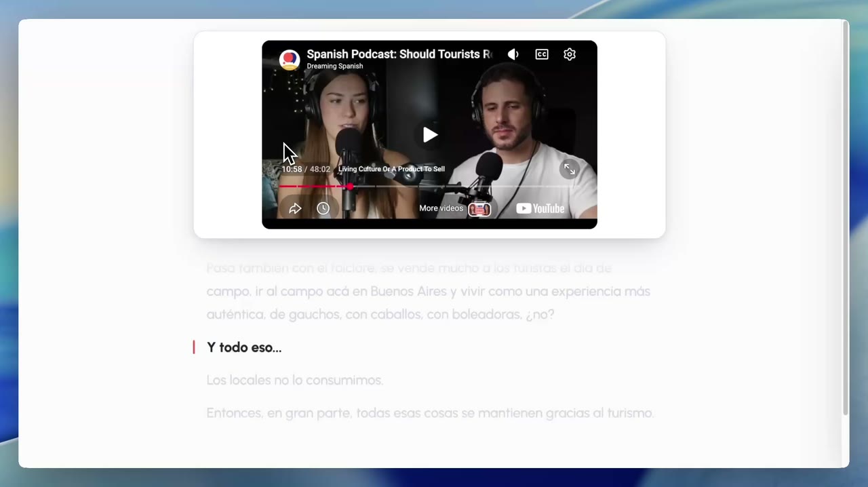Enter fullscreen with the expand icon
Image resolution: width=868 pixels, height=487 pixels.
coord(570,170)
